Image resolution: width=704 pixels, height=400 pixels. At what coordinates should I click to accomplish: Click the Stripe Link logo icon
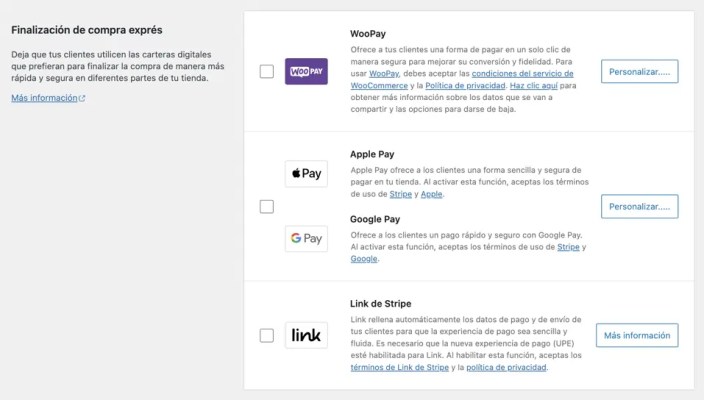click(x=306, y=335)
